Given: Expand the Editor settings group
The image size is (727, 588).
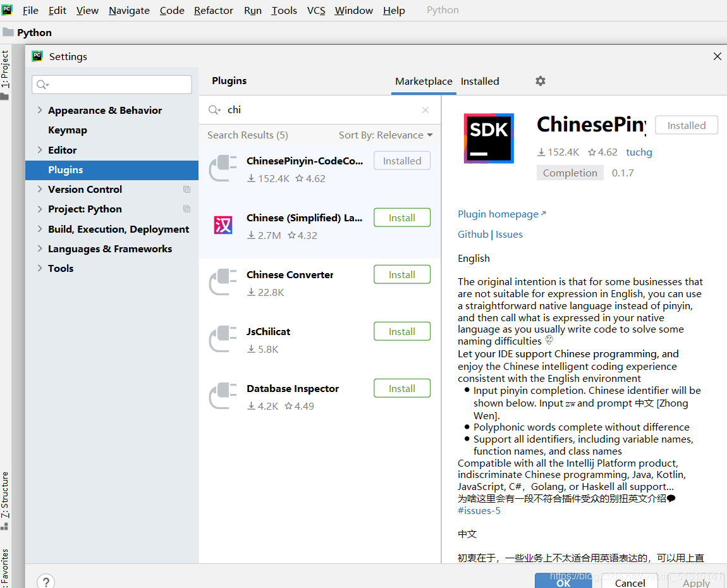Looking at the screenshot, I should pyautogui.click(x=40, y=150).
